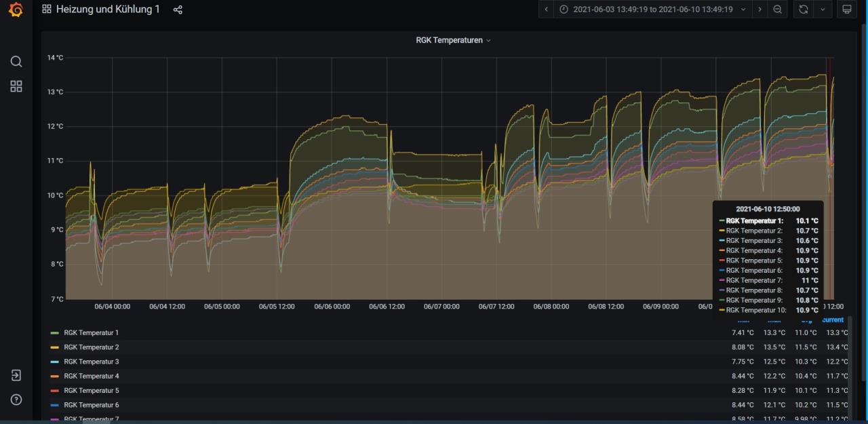868x424 pixels.
Task: Shift time range backward with left arrow
Action: point(547,9)
